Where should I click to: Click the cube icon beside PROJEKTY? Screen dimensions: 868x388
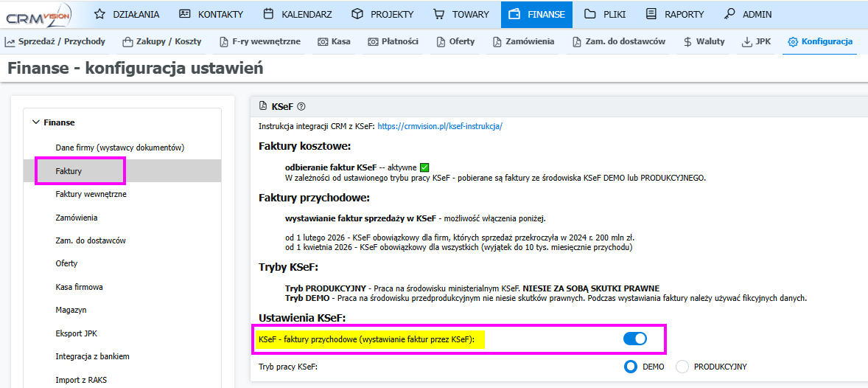[x=357, y=15]
